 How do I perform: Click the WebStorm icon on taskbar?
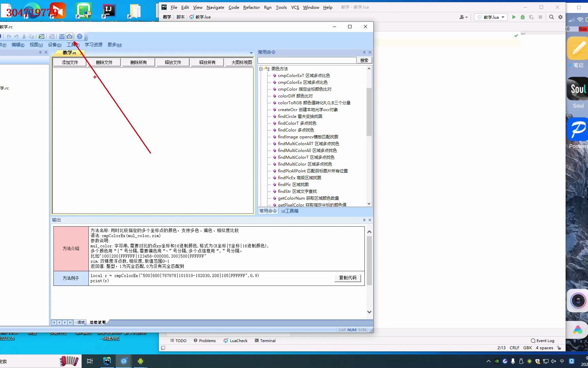[x=107, y=361]
